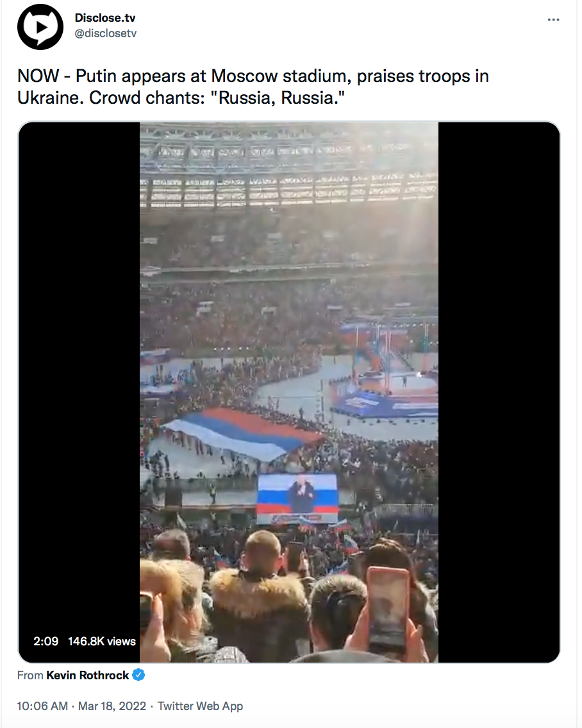This screenshot has width=582, height=728.
Task: Click the 2:09 video duration label
Action: click(46, 641)
